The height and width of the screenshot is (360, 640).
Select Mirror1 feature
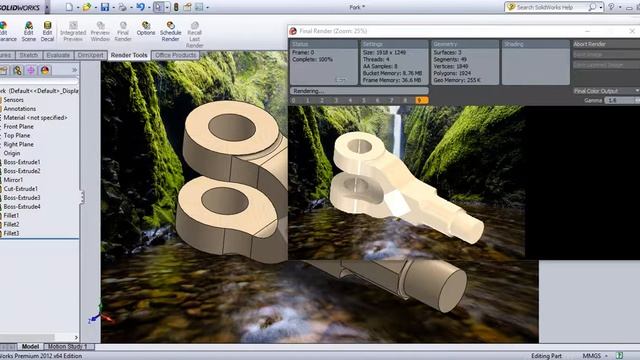(13, 180)
